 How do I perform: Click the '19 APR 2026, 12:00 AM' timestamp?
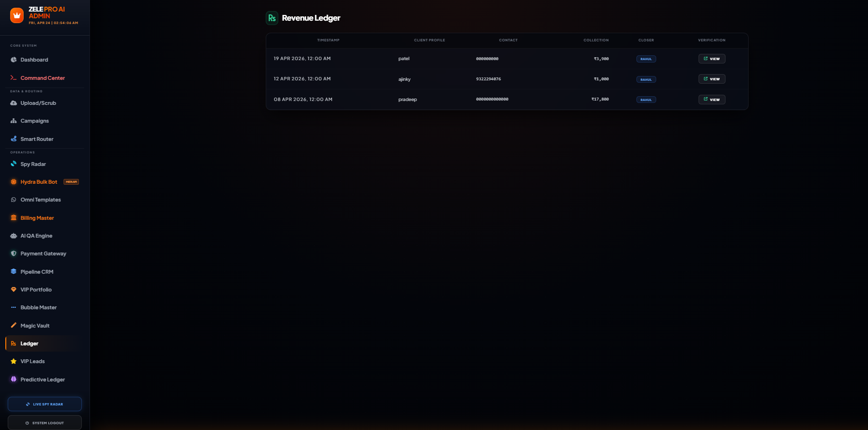point(302,59)
